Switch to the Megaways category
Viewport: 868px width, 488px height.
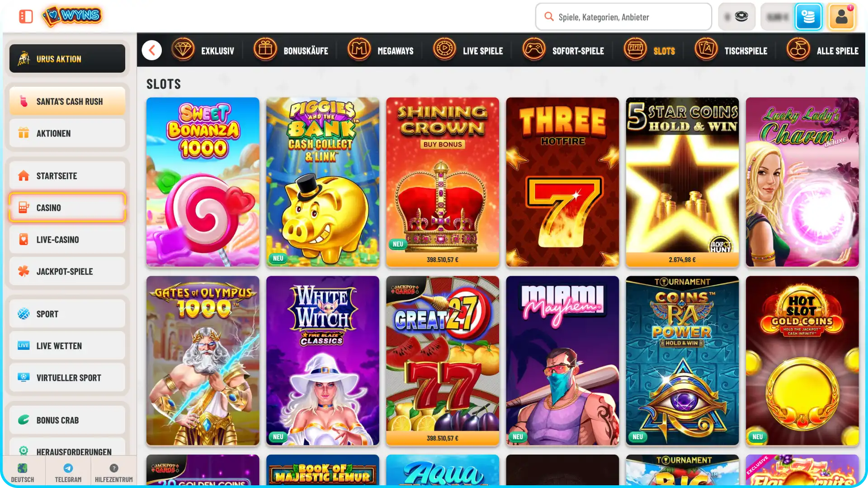click(x=380, y=50)
